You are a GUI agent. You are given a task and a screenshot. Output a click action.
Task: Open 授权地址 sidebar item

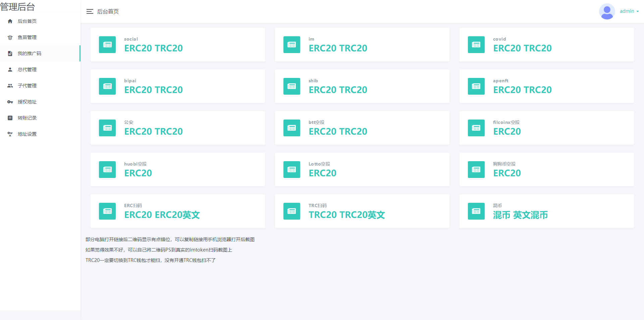pos(40,102)
